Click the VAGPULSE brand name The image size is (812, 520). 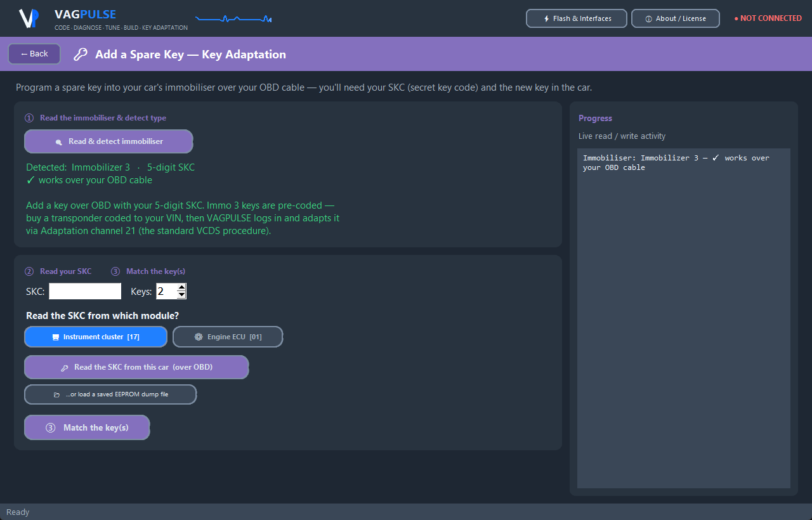tap(85, 14)
